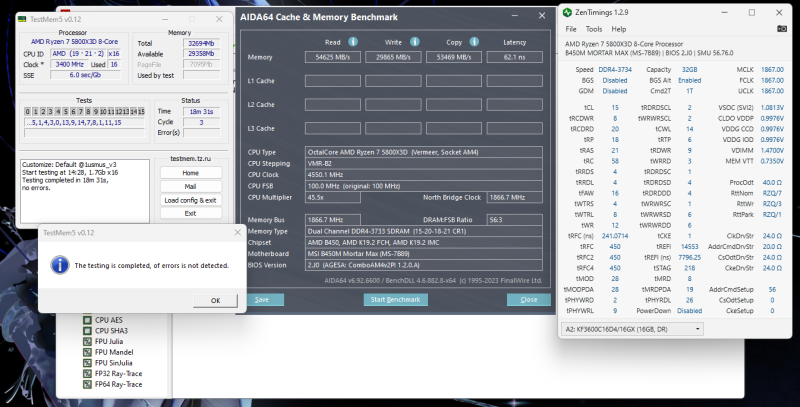Click the empty L1 Cache Read field
This screenshot has width=800, height=407.
tap(333, 81)
